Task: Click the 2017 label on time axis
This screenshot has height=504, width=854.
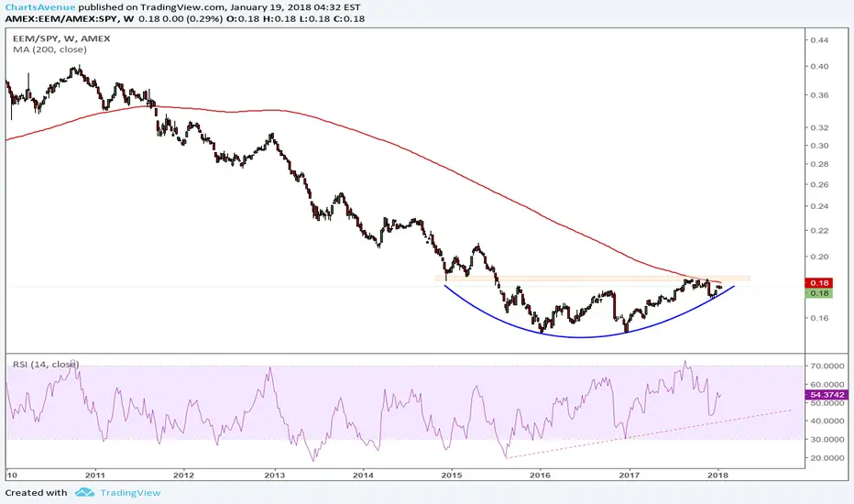Action: tap(630, 475)
